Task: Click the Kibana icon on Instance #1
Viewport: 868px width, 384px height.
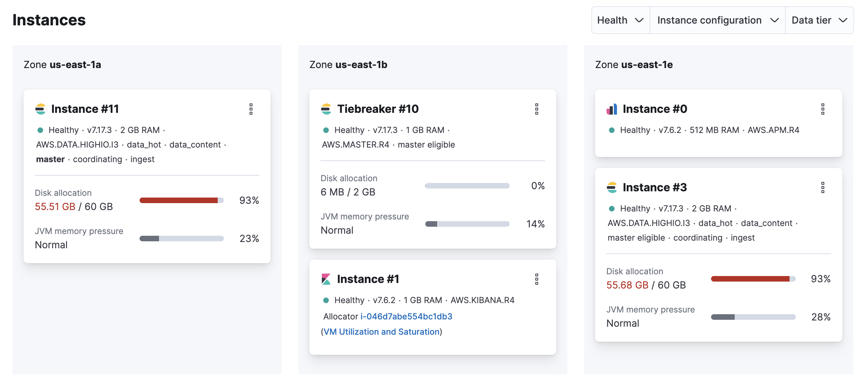Action: click(327, 279)
